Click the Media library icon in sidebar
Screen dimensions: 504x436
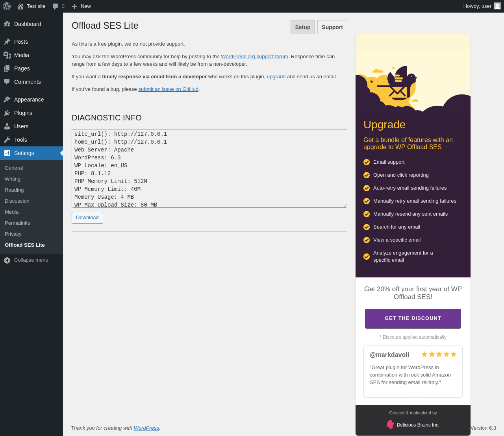tap(7, 55)
